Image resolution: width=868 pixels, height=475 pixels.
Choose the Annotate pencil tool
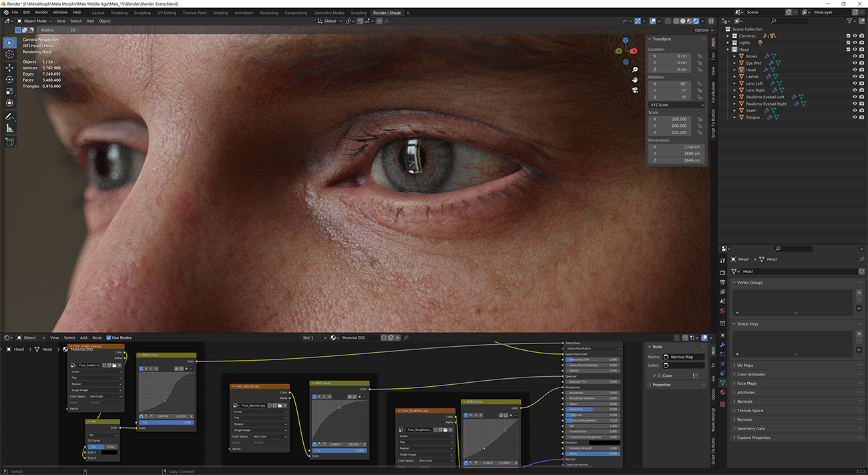[9, 116]
